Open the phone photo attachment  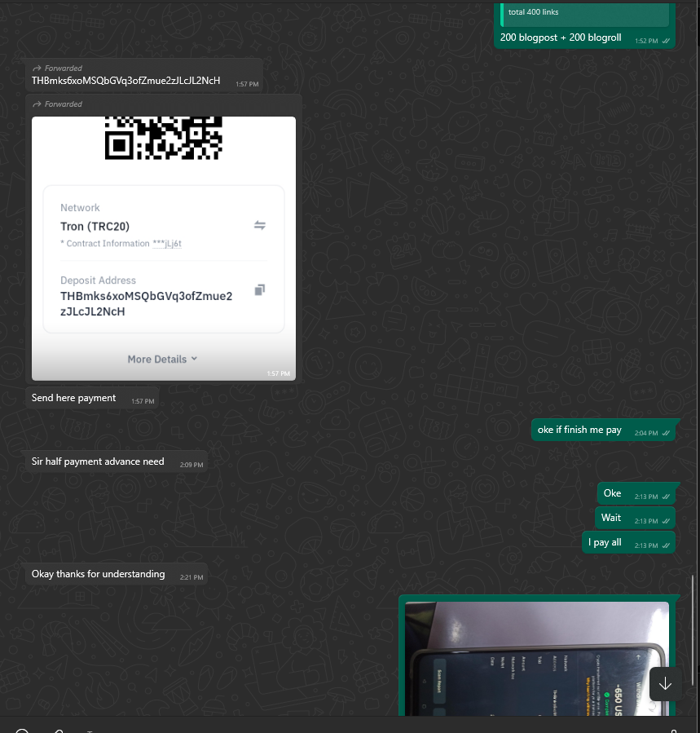(x=536, y=659)
